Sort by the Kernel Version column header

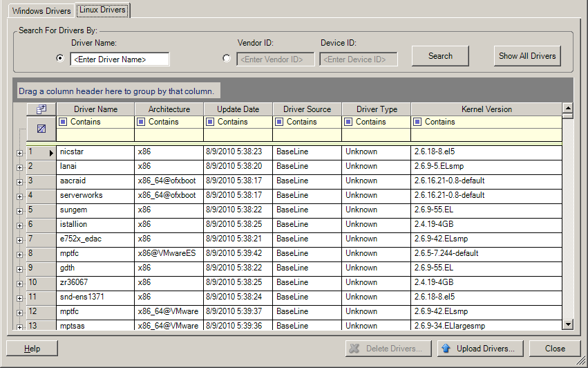pos(486,109)
